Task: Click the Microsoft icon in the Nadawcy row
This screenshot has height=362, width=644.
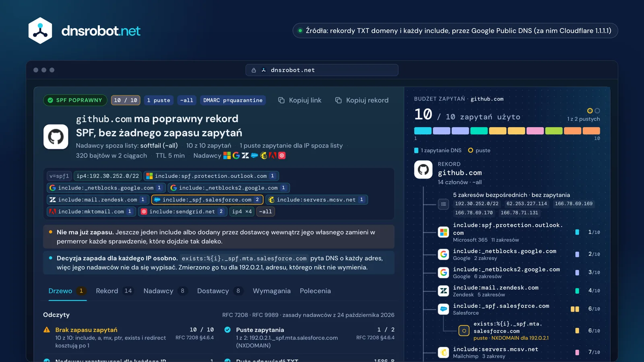Action: (x=227, y=155)
